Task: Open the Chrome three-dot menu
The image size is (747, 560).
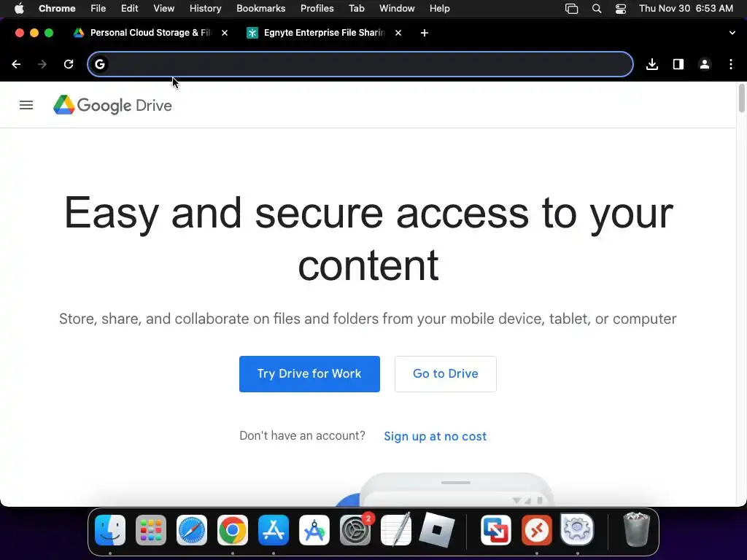Action: [x=731, y=64]
